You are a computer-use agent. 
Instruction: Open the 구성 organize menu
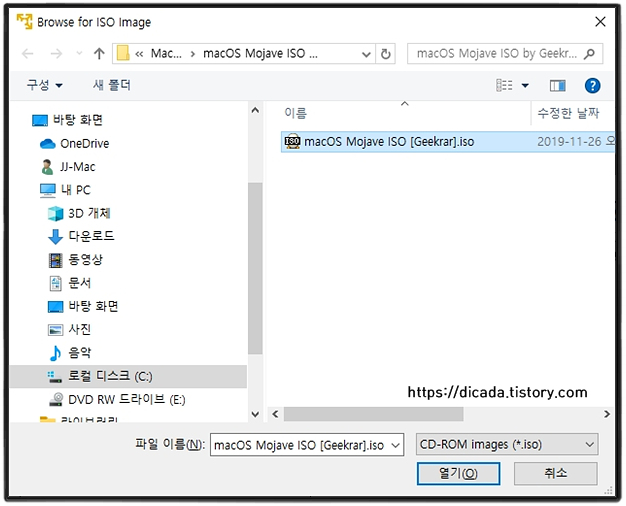[x=44, y=85]
